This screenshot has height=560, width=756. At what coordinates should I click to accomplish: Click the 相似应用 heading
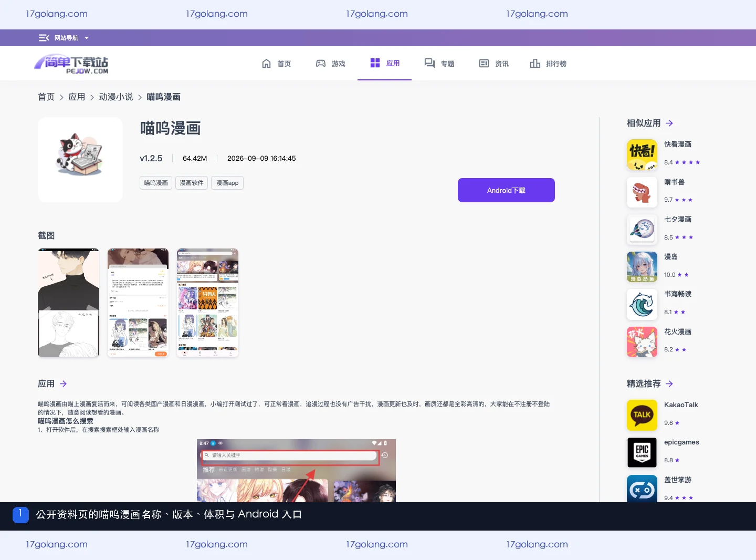point(644,123)
